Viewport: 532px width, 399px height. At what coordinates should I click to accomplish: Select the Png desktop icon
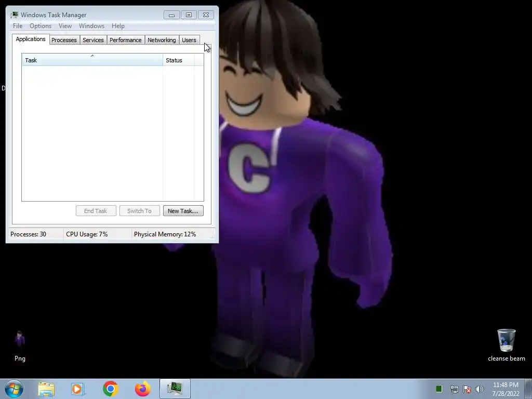20,346
